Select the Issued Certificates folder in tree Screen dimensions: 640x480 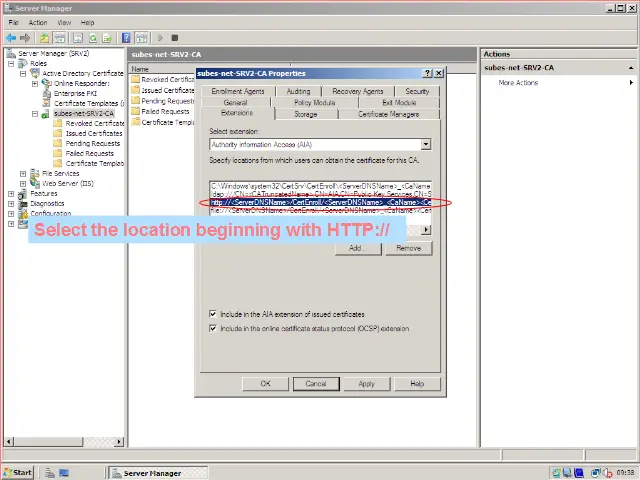pos(94,133)
